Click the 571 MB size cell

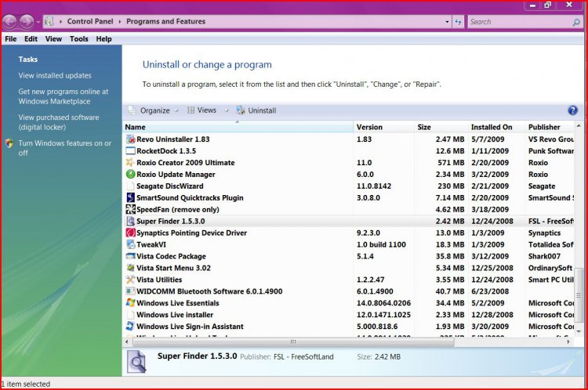[x=451, y=163]
